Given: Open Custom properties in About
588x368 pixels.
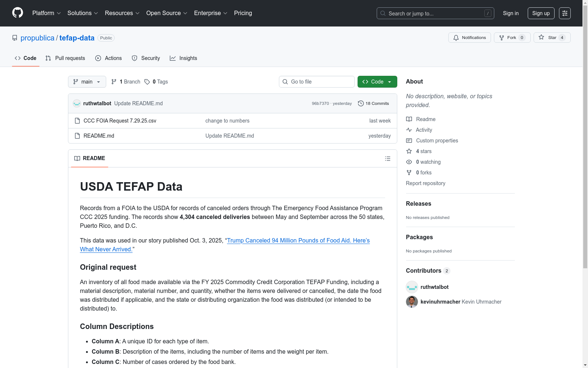Looking at the screenshot, I should pos(432,141).
